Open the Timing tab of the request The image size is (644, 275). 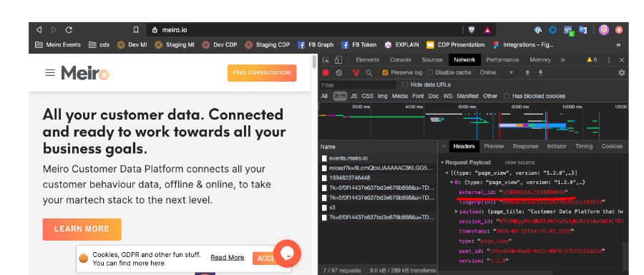584,146
